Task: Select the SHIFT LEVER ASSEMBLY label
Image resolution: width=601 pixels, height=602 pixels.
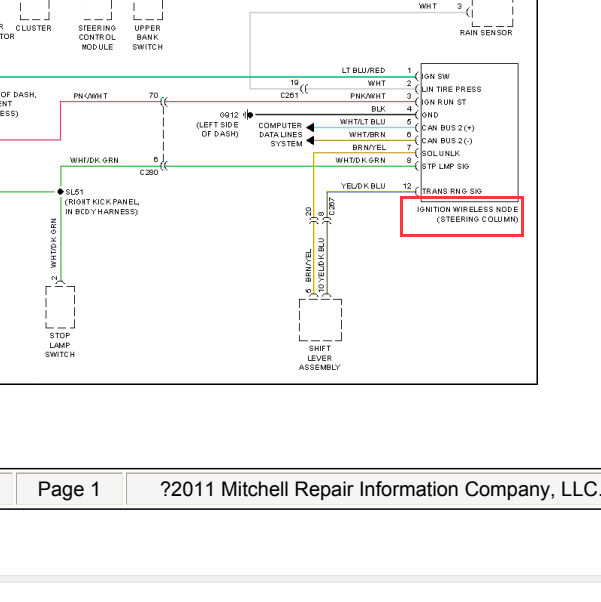Action: tap(320, 358)
